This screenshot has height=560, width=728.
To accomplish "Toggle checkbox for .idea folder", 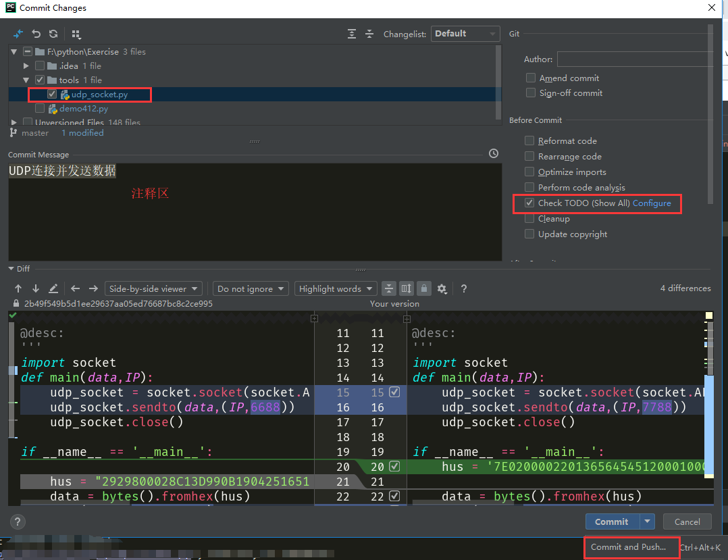I will click(40, 66).
